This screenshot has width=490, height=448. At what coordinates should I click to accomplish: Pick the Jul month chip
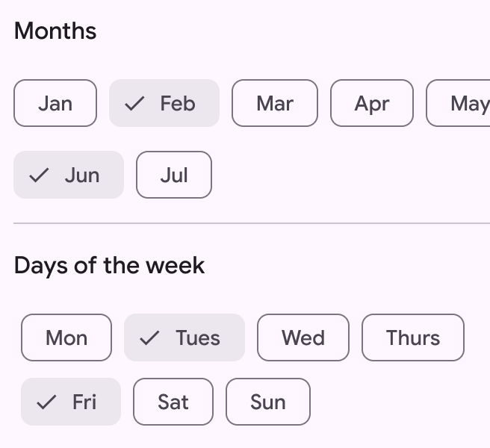[x=174, y=175]
